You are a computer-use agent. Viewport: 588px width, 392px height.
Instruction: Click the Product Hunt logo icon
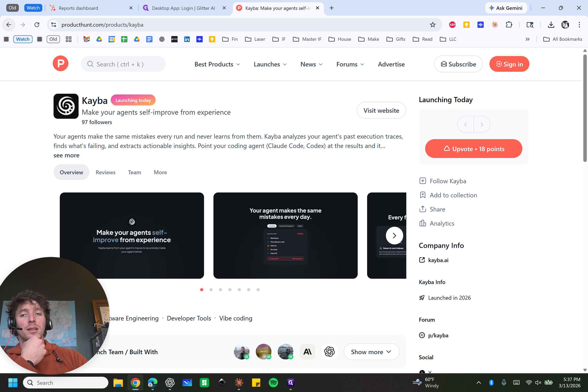tap(61, 64)
